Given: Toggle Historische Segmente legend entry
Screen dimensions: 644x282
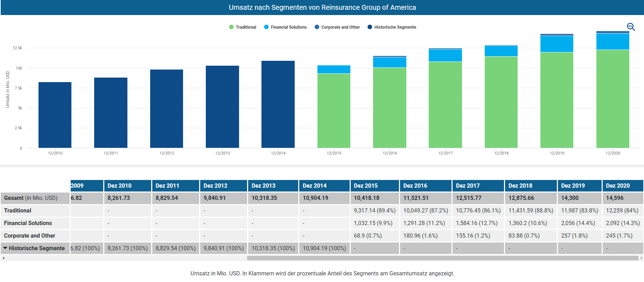Looking at the screenshot, I should (x=392, y=27).
